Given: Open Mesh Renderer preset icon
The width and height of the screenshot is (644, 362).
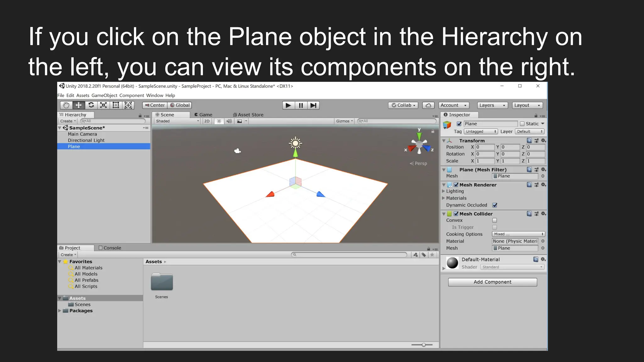Looking at the screenshot, I should pos(536,185).
